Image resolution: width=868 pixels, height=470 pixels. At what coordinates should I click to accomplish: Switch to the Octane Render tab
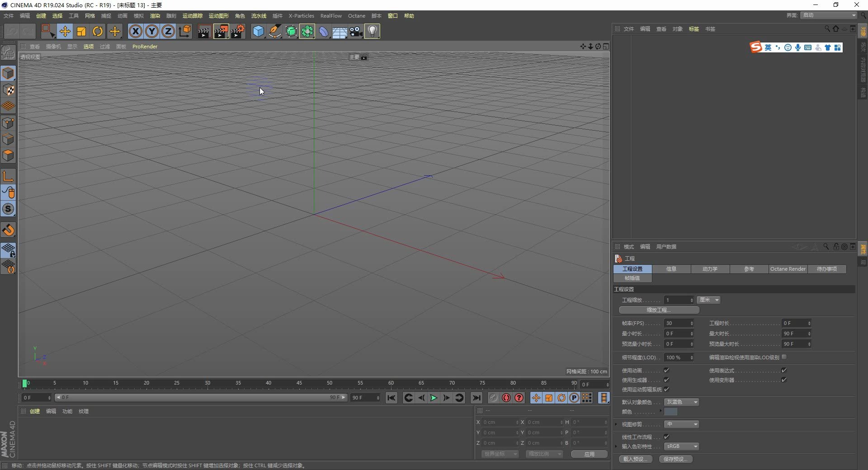coord(787,269)
